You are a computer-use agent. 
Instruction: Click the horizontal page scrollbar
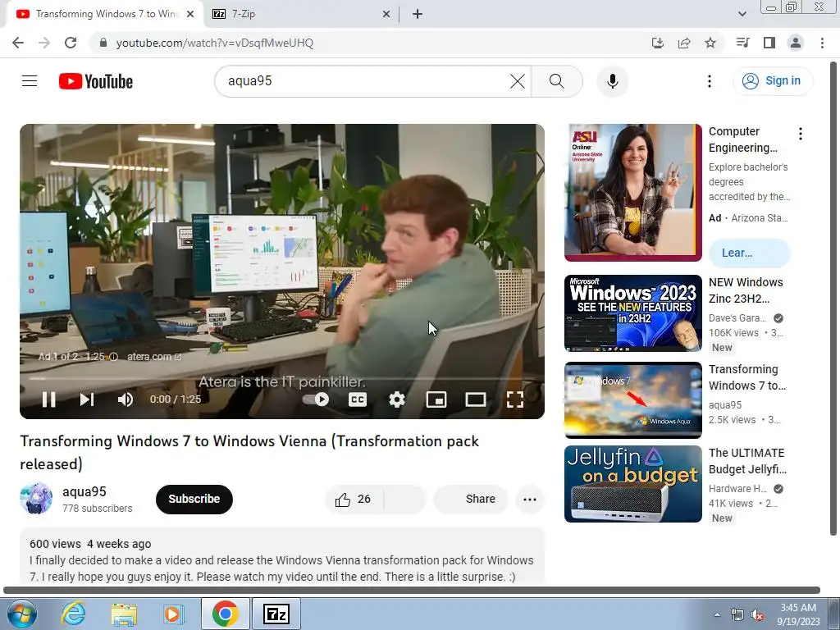tap(412, 591)
